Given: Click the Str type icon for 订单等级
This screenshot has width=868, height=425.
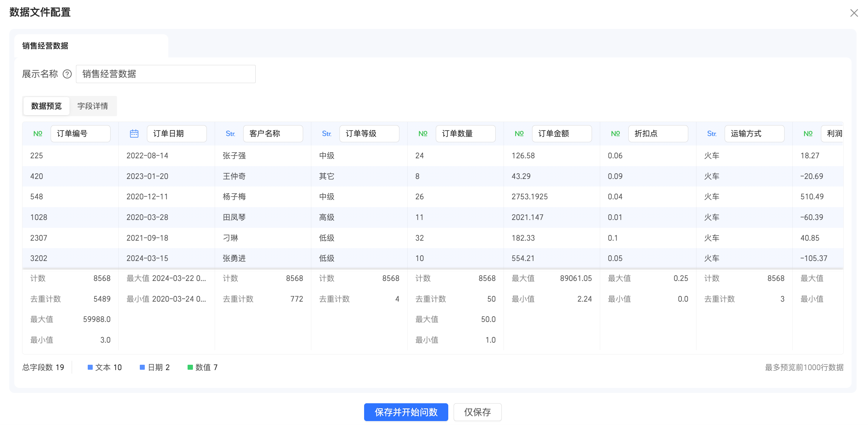Looking at the screenshot, I should pyautogui.click(x=327, y=134).
